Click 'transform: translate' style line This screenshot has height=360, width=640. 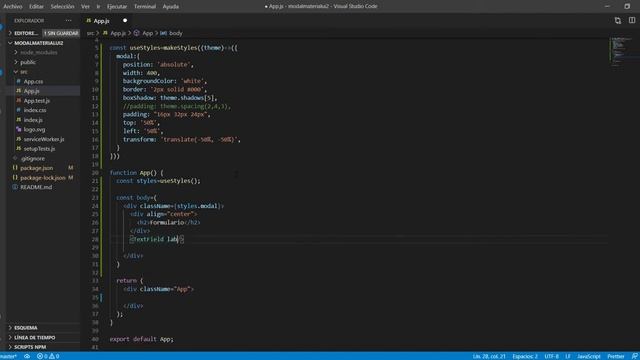coord(182,139)
